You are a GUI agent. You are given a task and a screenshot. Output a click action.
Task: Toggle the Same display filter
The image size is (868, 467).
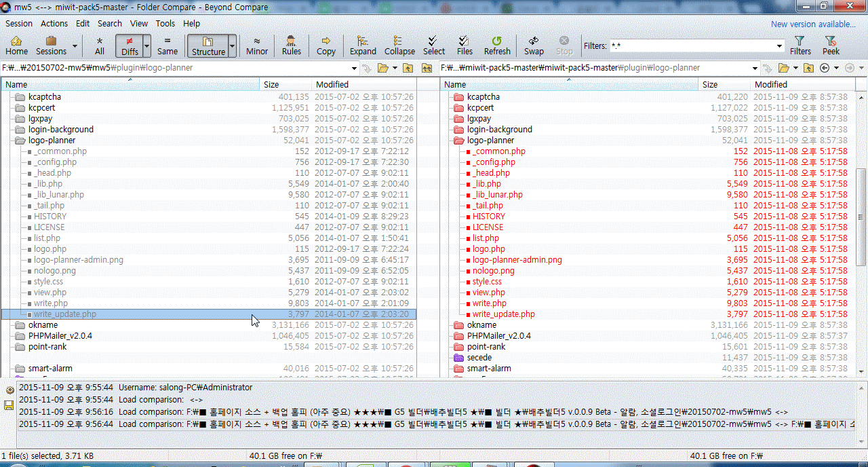pyautogui.click(x=167, y=45)
